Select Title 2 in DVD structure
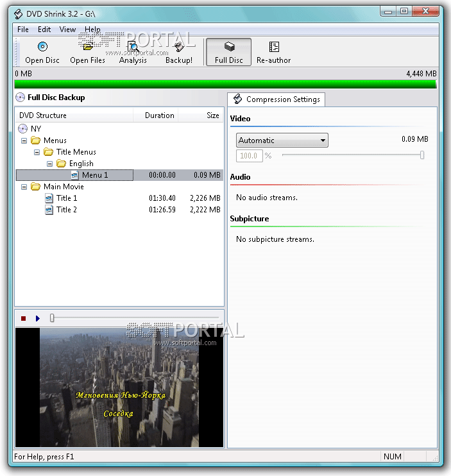The width and height of the screenshot is (451, 476). point(67,210)
